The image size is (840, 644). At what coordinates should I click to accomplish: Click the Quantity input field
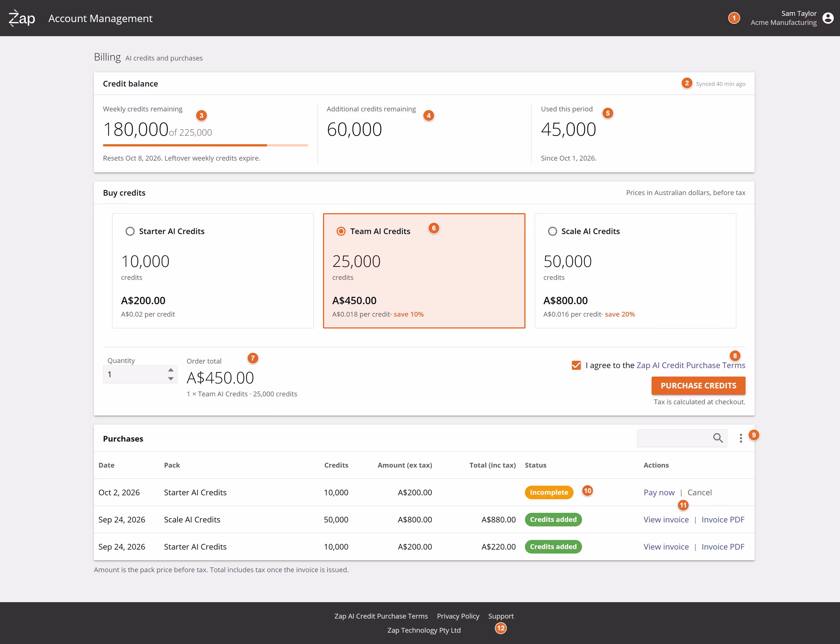click(140, 374)
